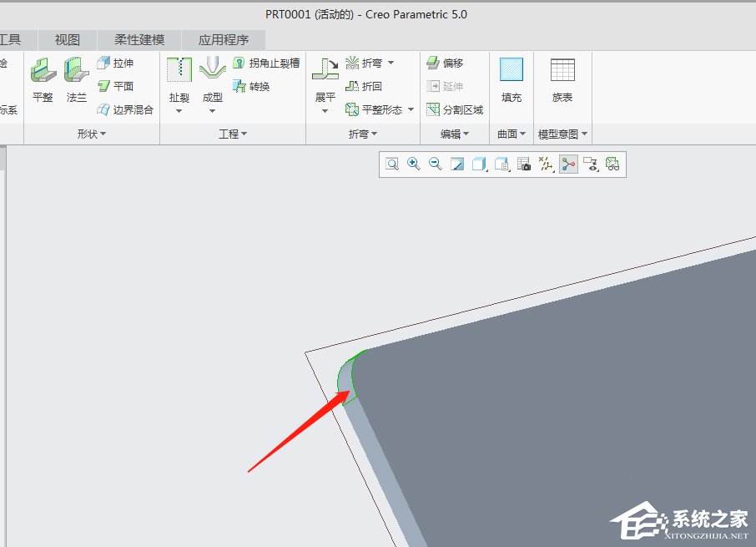Open the 形状 (Shapes) group overflow menu
756x547 pixels.
pyautogui.click(x=103, y=134)
